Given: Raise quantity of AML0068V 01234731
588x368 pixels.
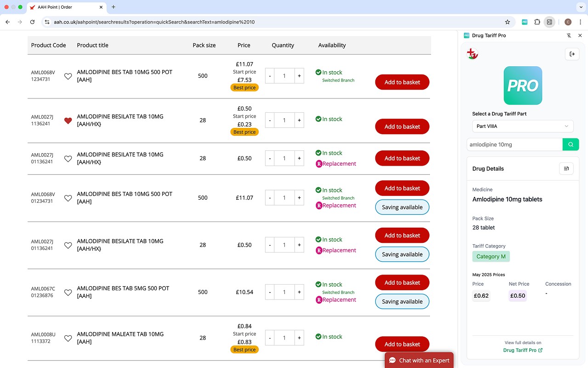Looking at the screenshot, I should point(299,198).
